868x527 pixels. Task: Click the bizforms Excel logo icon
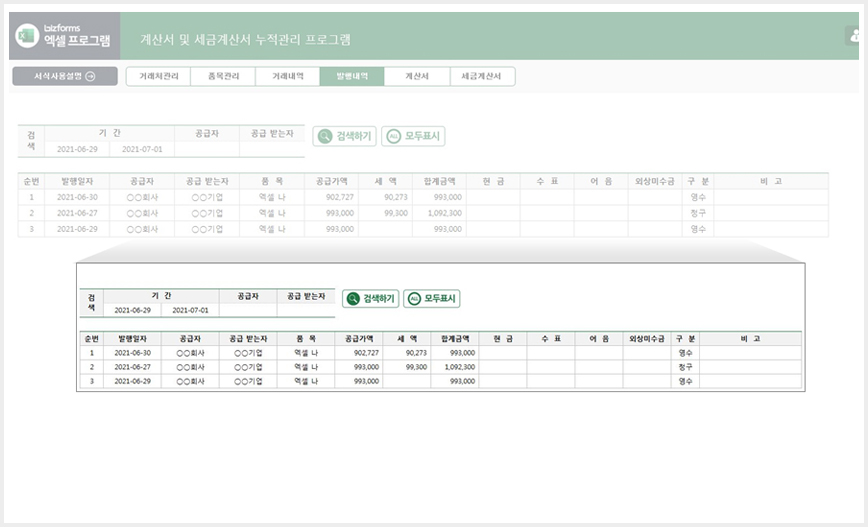[27, 36]
